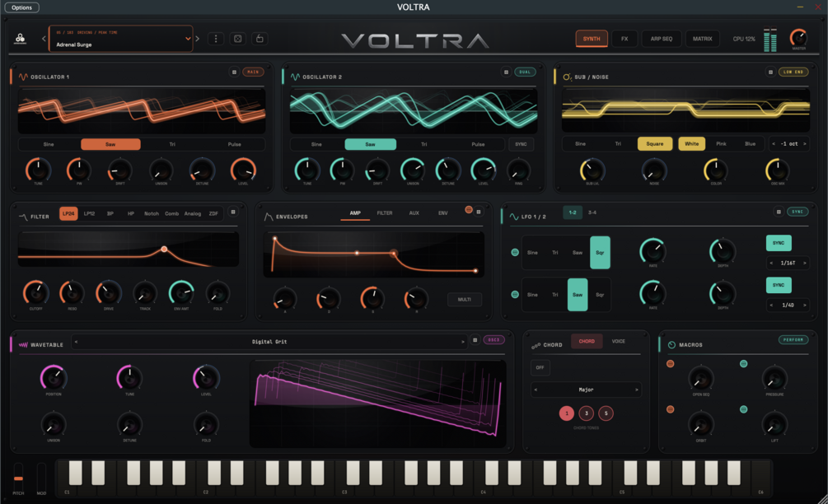This screenshot has height=504, width=828.
Task: Open Sub / Noise grid options icon
Action: (770, 72)
